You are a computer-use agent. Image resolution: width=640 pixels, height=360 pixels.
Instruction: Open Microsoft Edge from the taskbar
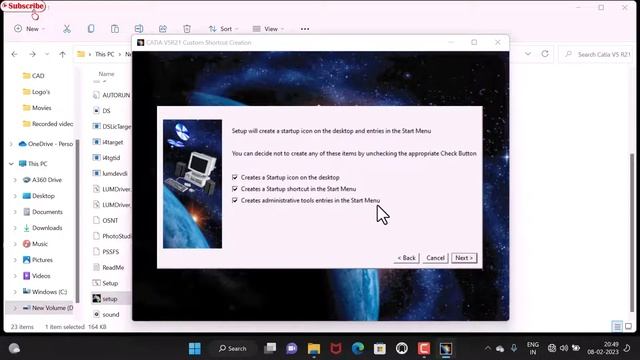358,349
